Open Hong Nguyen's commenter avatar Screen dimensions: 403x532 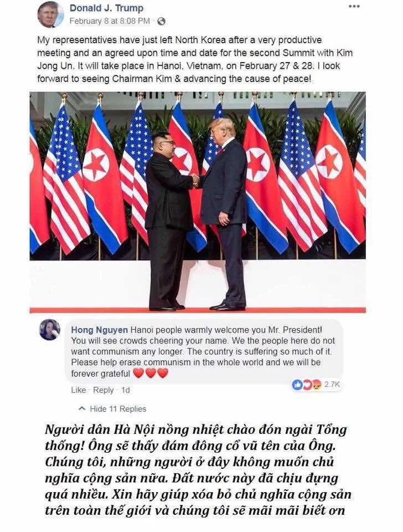coord(49,329)
